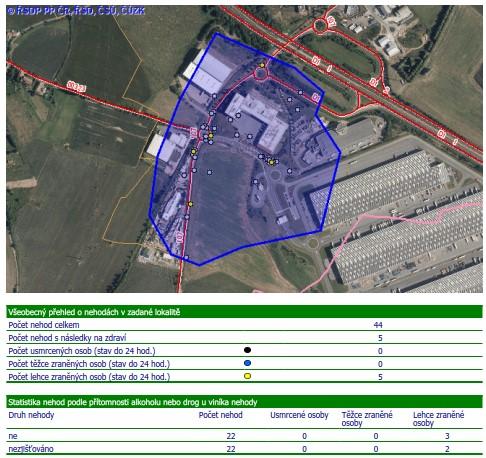
Task: Click the 'Druh nehody' column header
Action: pyautogui.click(x=31, y=415)
